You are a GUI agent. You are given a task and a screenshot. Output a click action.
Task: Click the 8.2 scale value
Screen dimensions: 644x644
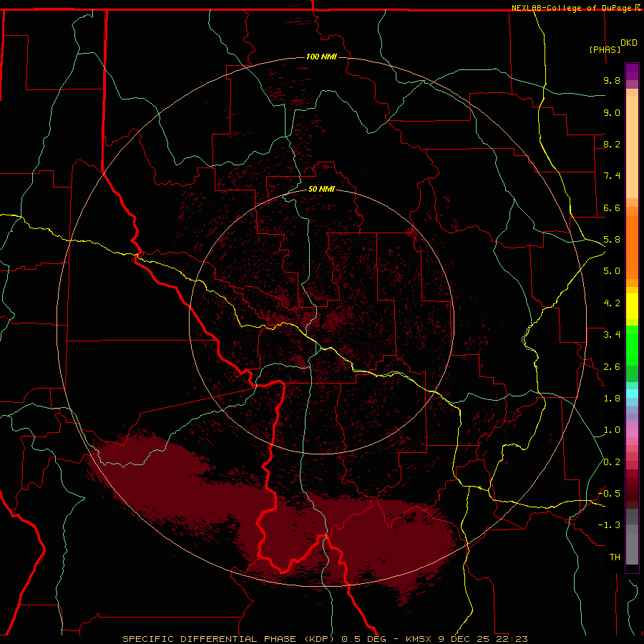[612, 144]
